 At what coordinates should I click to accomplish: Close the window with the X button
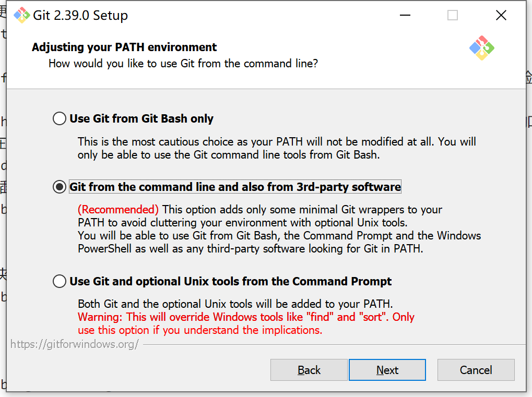pos(501,15)
